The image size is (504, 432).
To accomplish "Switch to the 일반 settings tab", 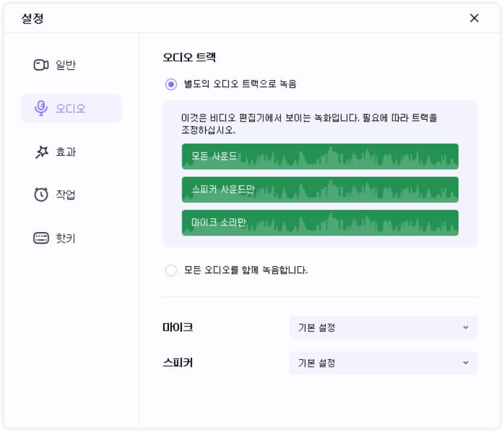I will coord(66,65).
